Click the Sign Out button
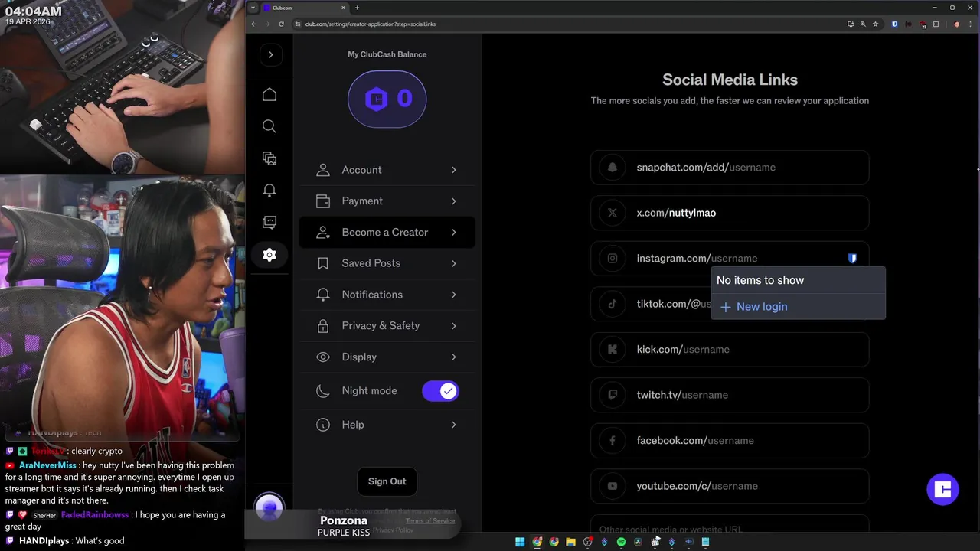The image size is (980, 551). click(x=387, y=481)
